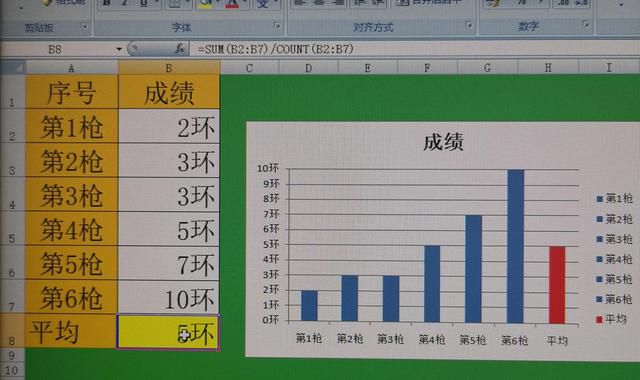The height and width of the screenshot is (380, 640).
Task: Click the red 平均 bar in the chart
Action: 557,285
